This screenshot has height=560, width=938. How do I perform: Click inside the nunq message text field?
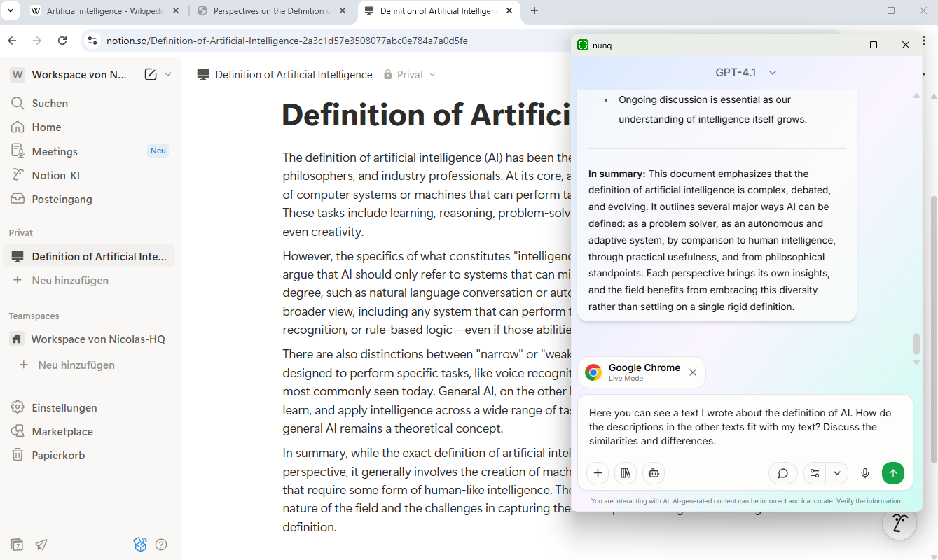[744, 427]
